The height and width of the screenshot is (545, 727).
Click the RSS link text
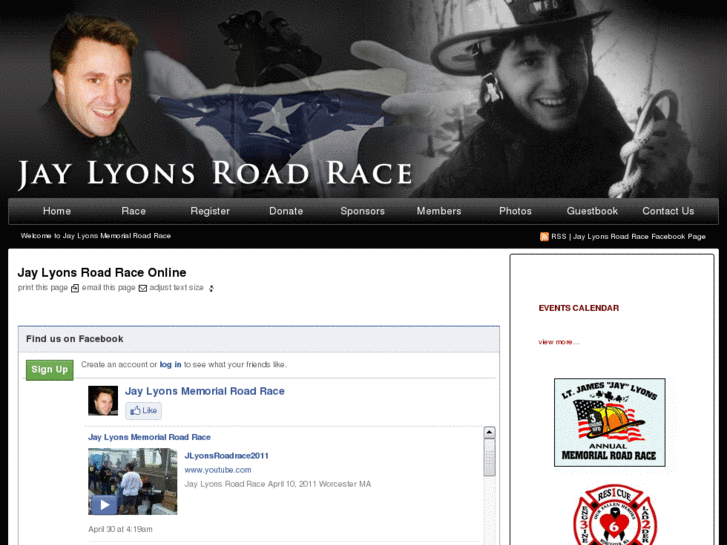(559, 237)
